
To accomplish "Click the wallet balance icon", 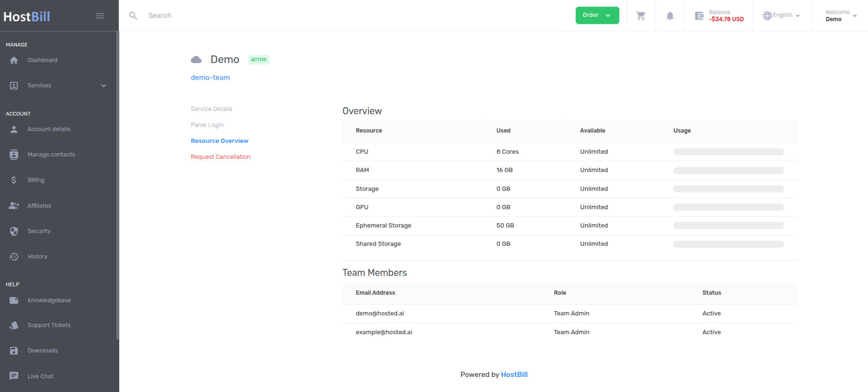I will click(699, 16).
